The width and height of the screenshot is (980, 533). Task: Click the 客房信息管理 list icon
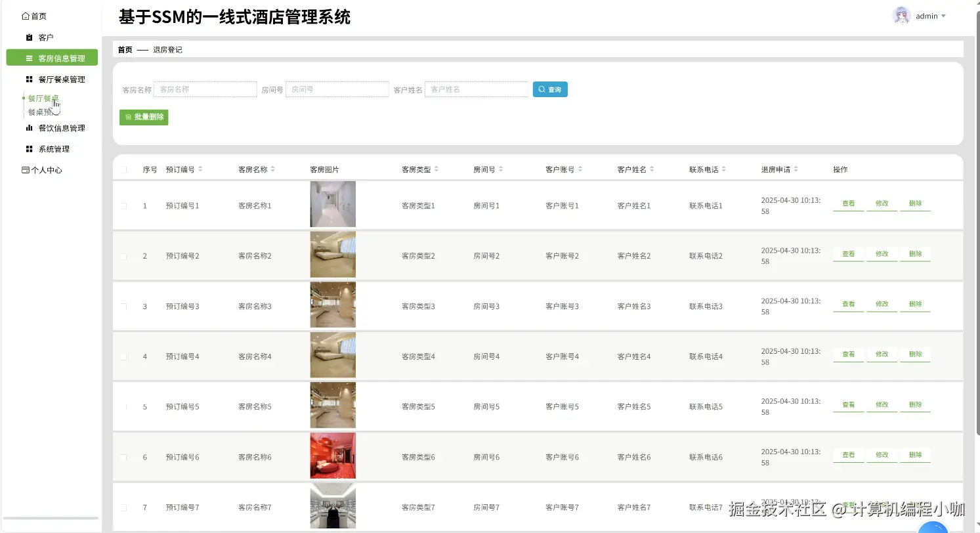click(29, 58)
